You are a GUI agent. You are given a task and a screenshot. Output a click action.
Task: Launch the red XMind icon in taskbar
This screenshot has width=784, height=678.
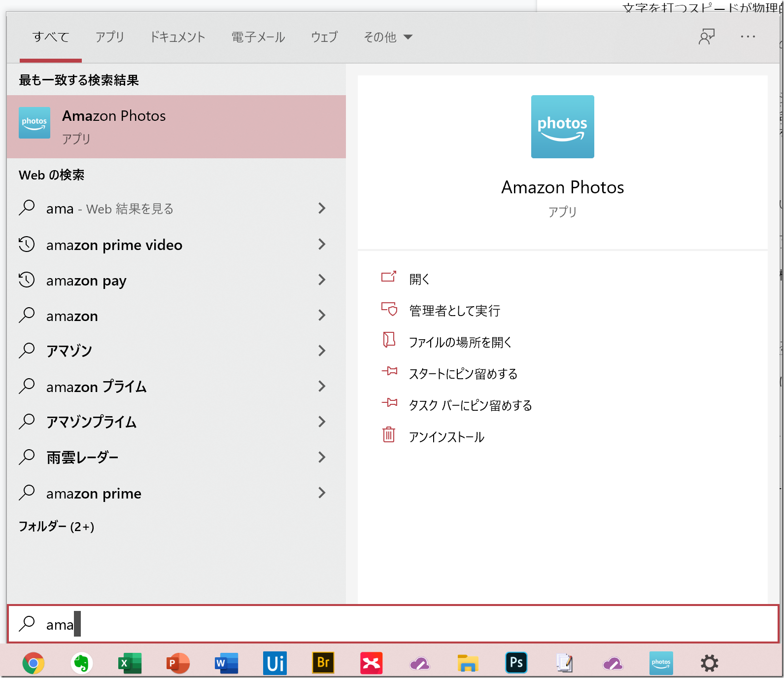pyautogui.click(x=372, y=663)
